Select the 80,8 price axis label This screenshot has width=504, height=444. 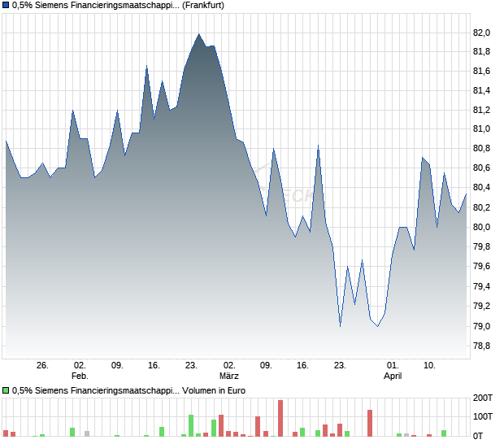point(481,149)
